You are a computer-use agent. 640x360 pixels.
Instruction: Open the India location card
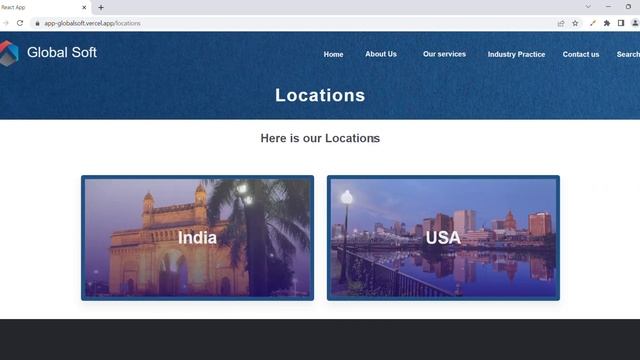198,238
